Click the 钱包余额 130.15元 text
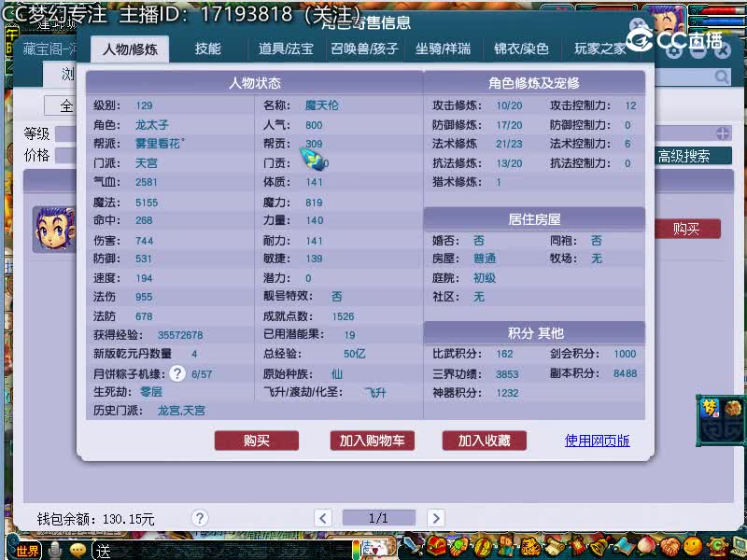 tap(96, 519)
